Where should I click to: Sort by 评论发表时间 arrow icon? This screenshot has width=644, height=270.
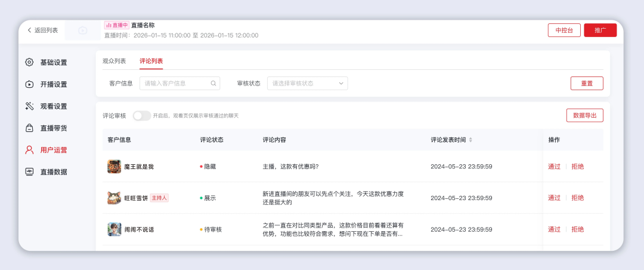pos(470,140)
